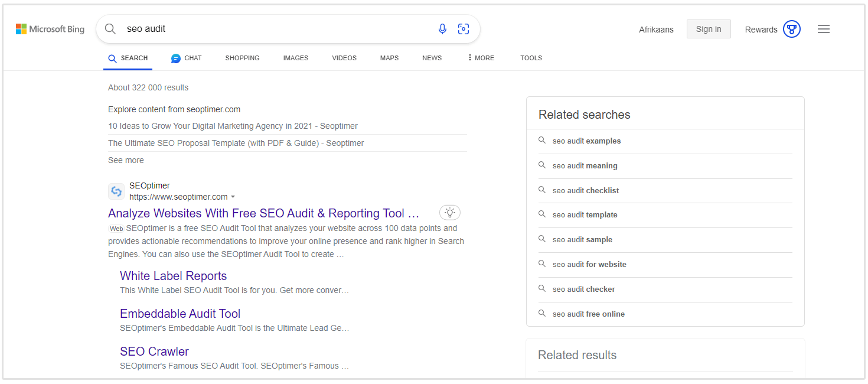Viewport: 868px width, 384px height.
Task: Click the seo audit search input field
Action: tap(272, 29)
